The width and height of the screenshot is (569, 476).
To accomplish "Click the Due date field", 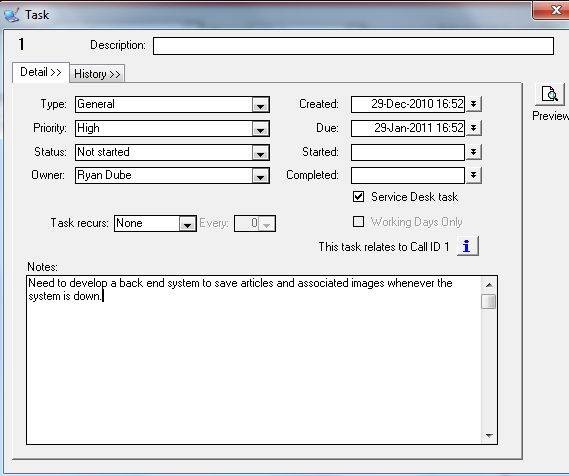I will click(408, 128).
